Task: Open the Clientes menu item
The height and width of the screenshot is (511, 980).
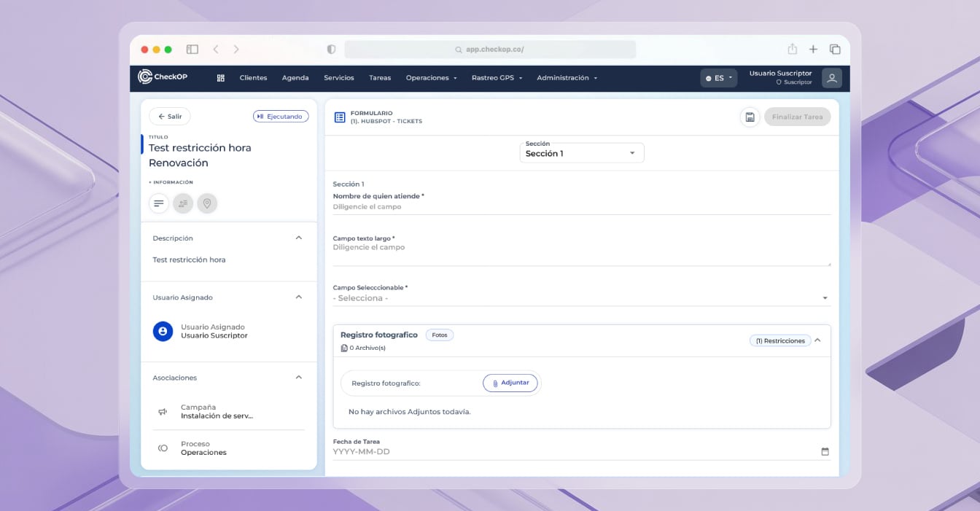Action: [253, 78]
